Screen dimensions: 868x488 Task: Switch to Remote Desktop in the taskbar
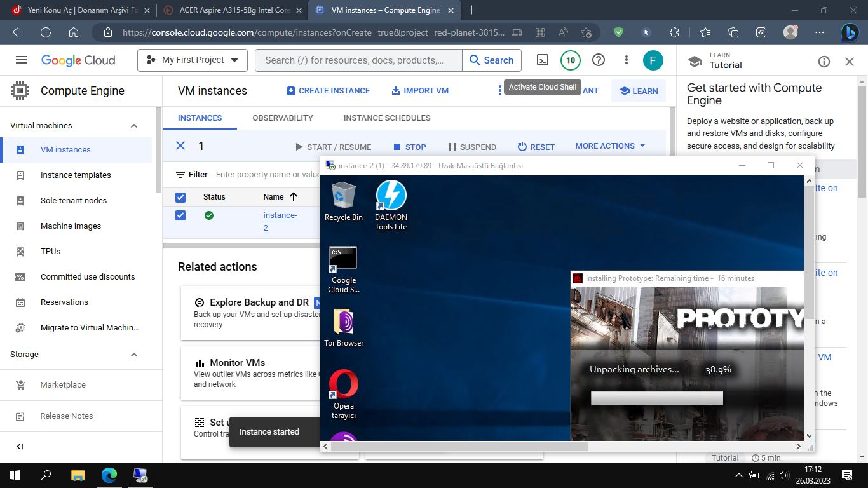(x=140, y=475)
